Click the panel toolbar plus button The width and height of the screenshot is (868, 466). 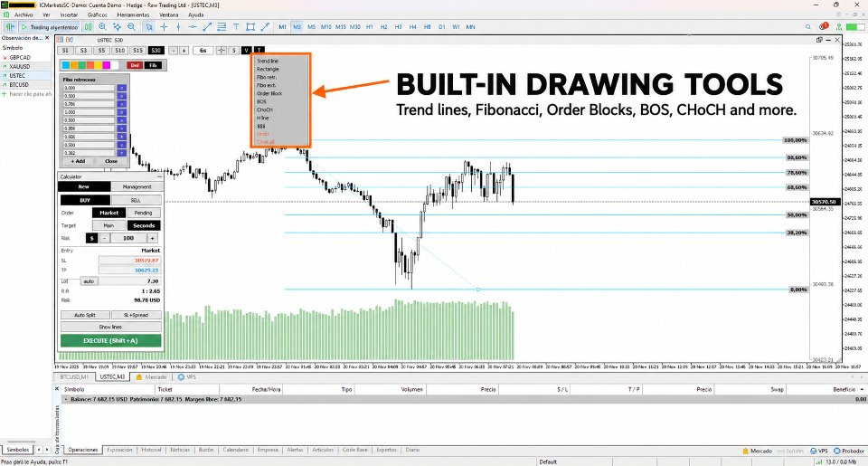(x=184, y=51)
